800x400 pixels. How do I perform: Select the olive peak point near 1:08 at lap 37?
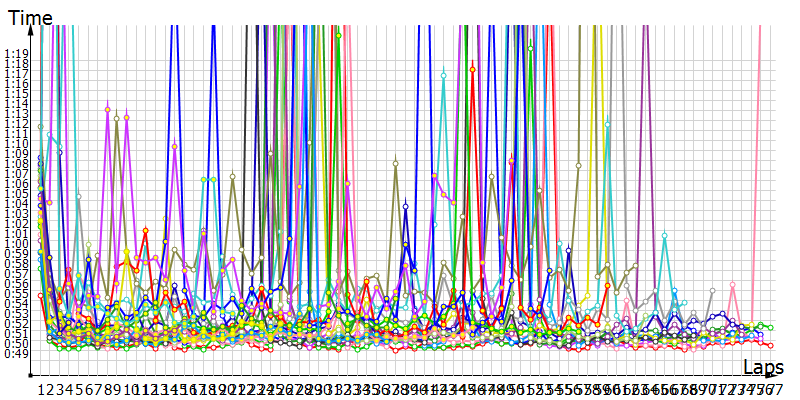point(396,162)
